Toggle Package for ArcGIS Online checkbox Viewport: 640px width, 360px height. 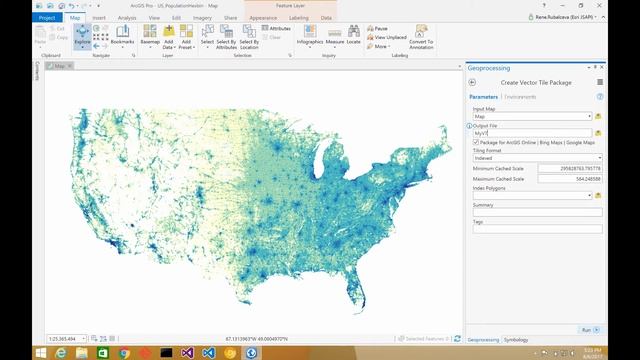pyautogui.click(x=476, y=142)
